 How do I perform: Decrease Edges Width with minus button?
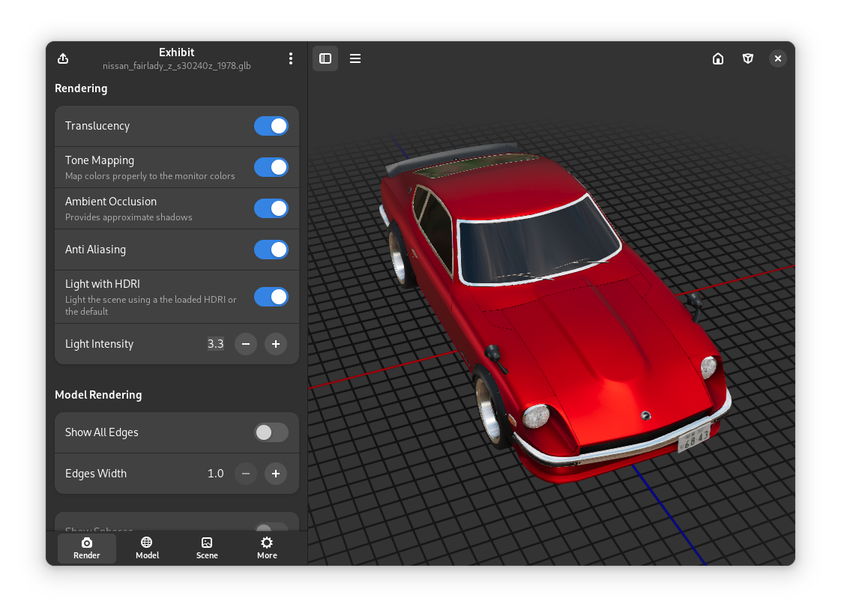point(246,474)
